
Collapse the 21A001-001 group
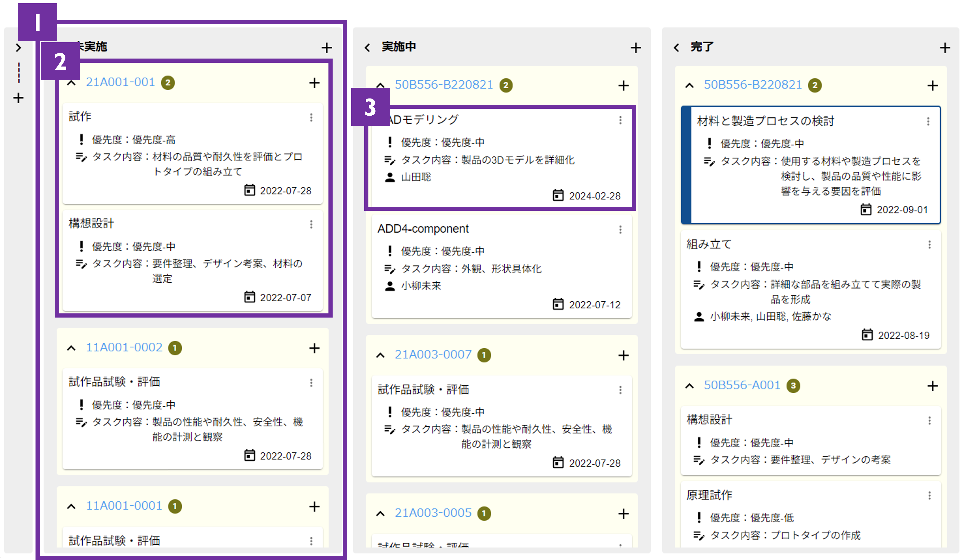pos(71,83)
